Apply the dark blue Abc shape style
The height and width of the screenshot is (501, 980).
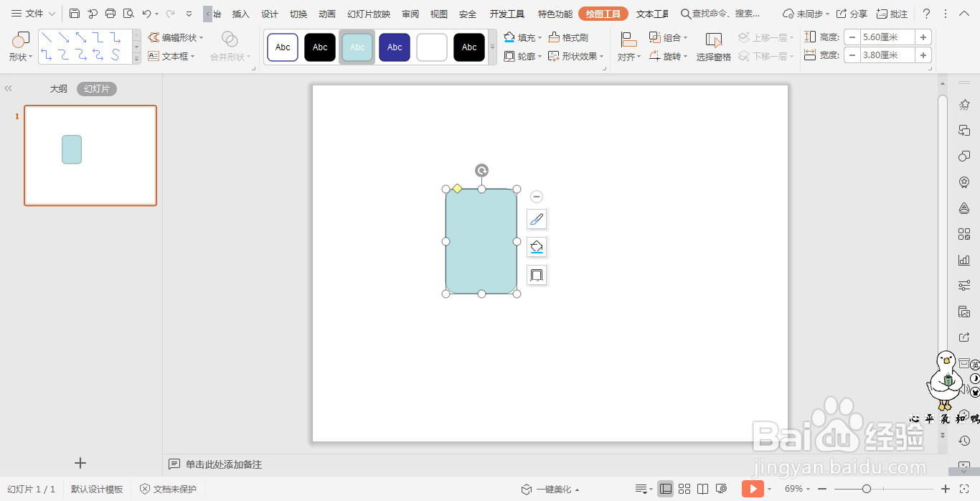(395, 47)
